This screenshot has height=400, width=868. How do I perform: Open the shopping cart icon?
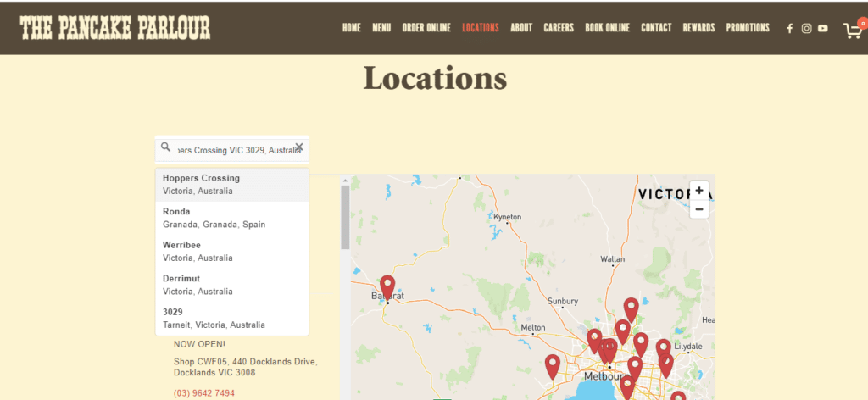(853, 30)
